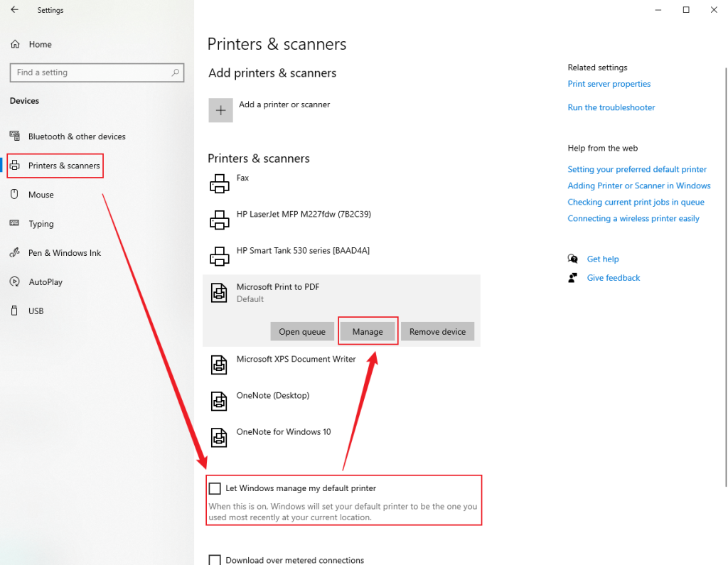
Task: Click the Microsoft Print to PDF printer icon
Action: click(218, 292)
